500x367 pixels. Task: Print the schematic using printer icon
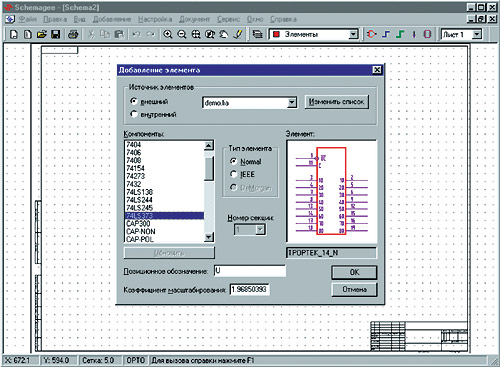pyautogui.click(x=73, y=34)
